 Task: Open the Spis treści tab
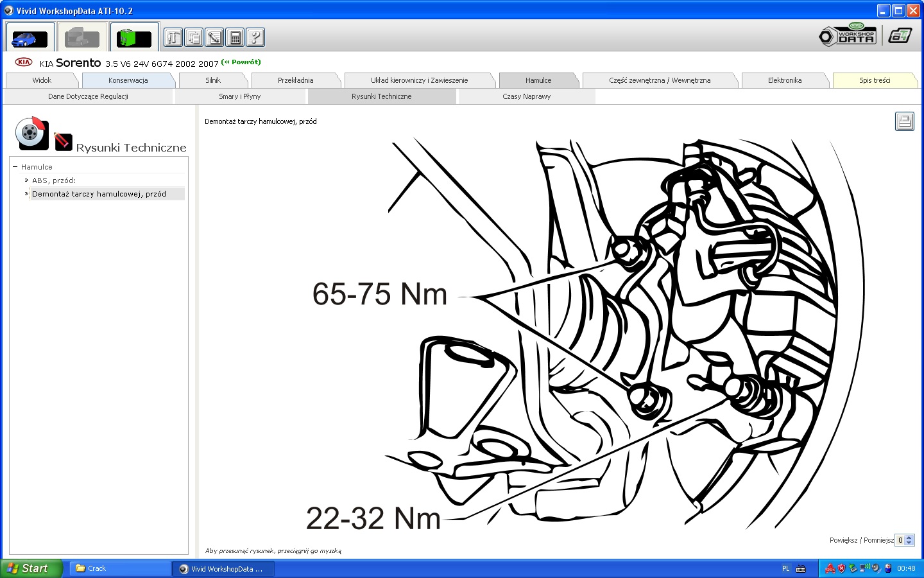[875, 80]
